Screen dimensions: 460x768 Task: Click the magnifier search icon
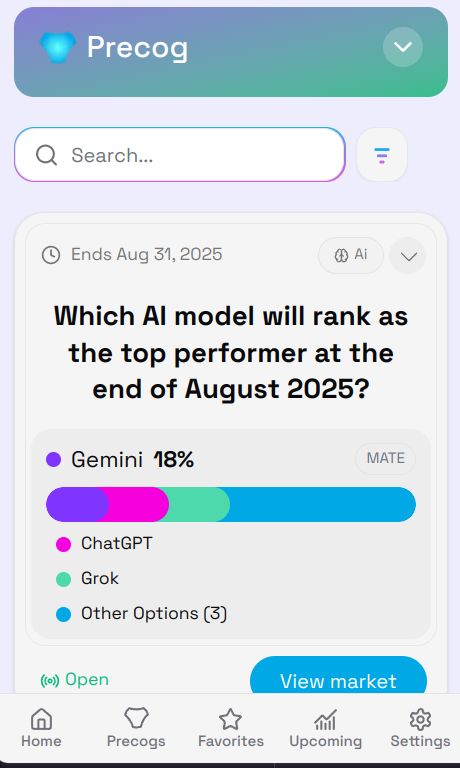(47, 155)
